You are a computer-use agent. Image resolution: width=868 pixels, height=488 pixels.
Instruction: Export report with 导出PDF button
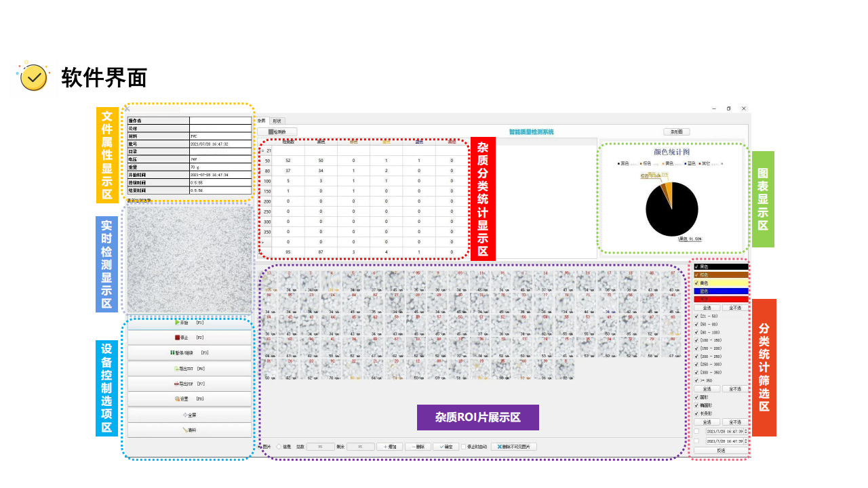(x=189, y=384)
